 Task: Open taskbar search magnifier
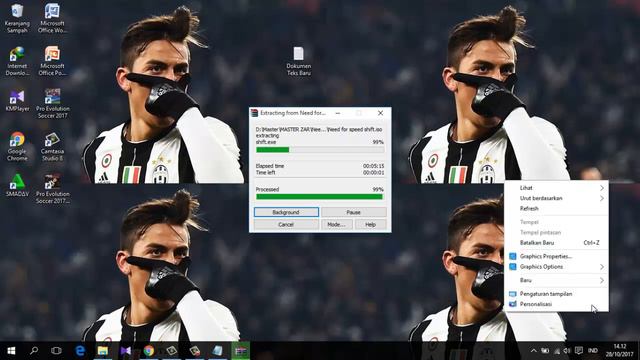pos(34,351)
